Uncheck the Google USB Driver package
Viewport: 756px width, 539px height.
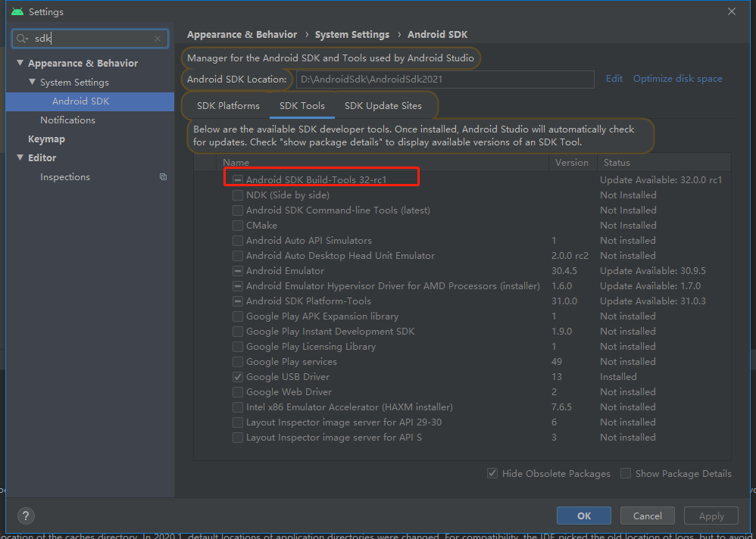(237, 376)
